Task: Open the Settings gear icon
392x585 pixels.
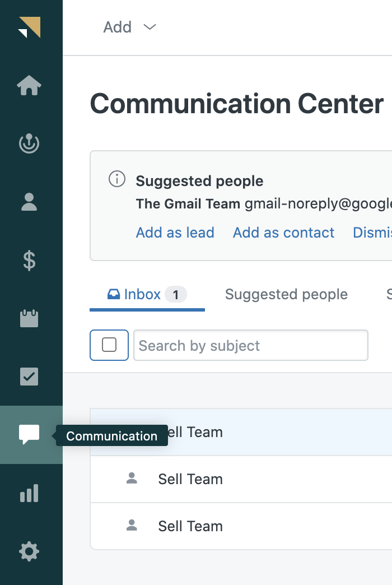Action: tap(29, 551)
